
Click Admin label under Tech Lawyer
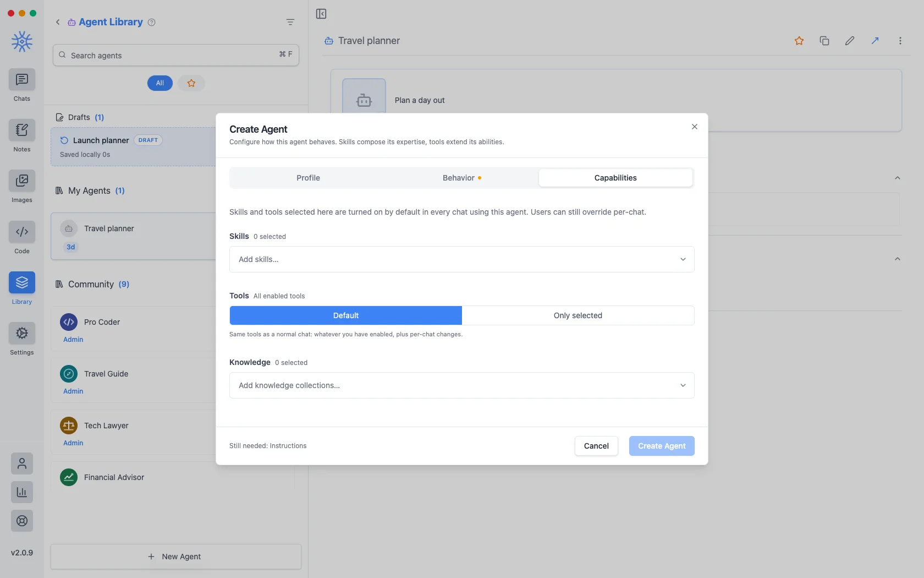[73, 443]
